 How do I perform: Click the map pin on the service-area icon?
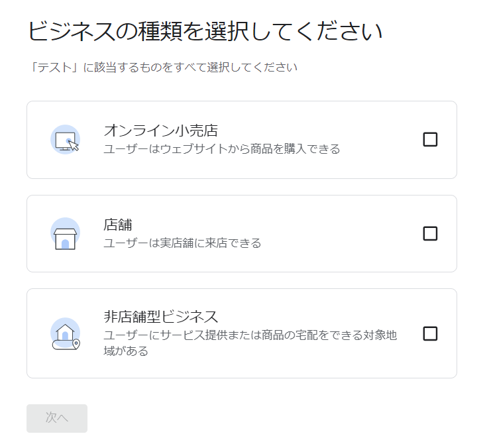[76, 344]
